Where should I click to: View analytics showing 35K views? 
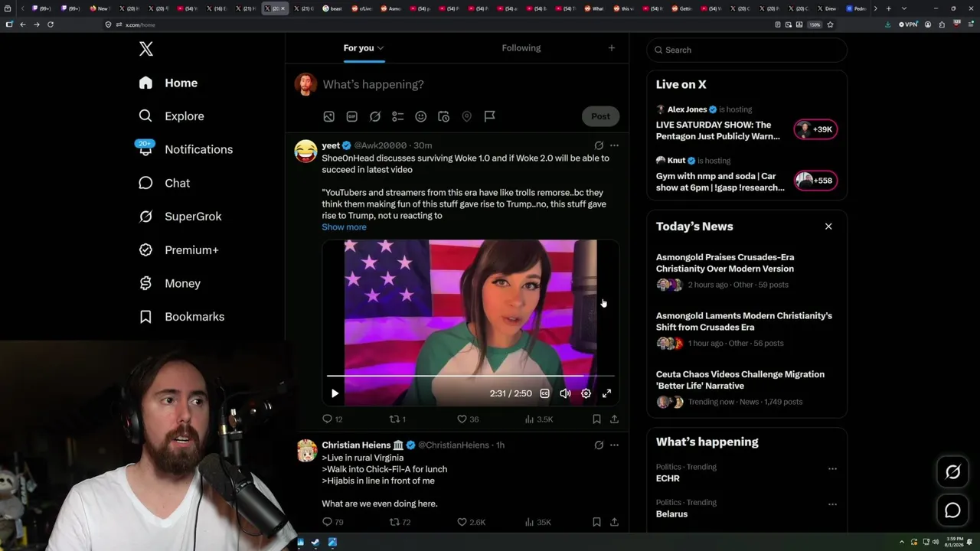point(538,522)
